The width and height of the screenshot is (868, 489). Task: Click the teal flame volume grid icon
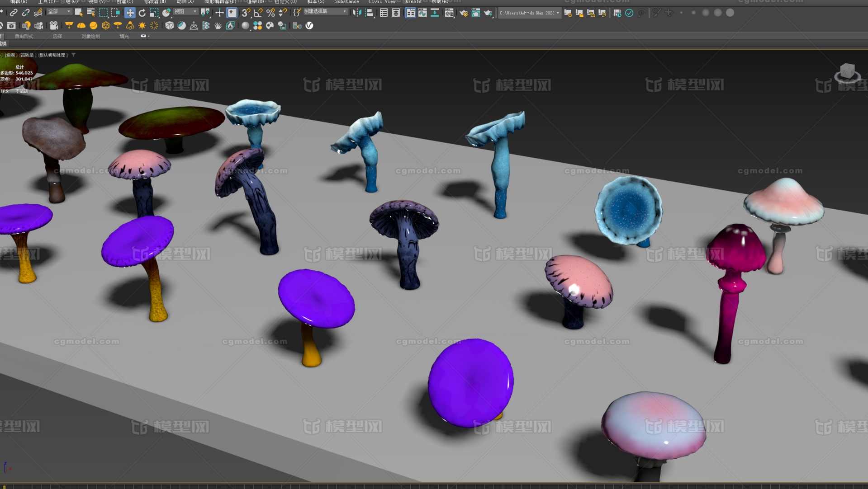230,26
